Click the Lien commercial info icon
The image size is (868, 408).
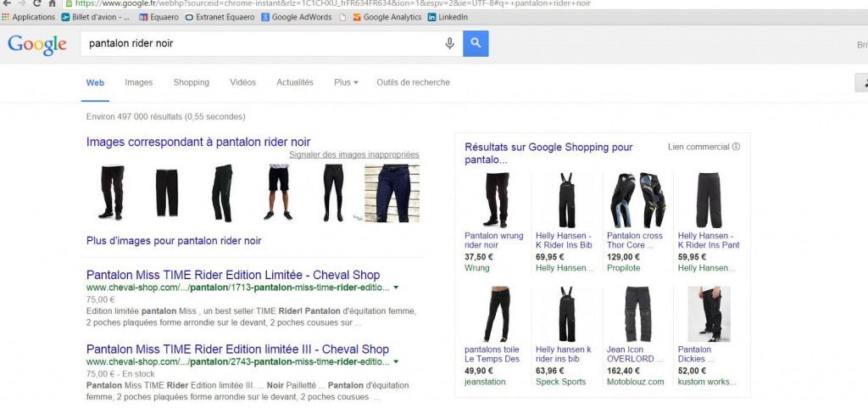tap(737, 147)
